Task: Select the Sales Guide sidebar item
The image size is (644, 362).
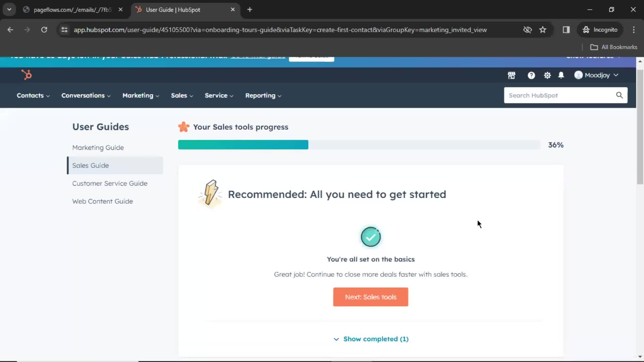Action: [x=90, y=165]
